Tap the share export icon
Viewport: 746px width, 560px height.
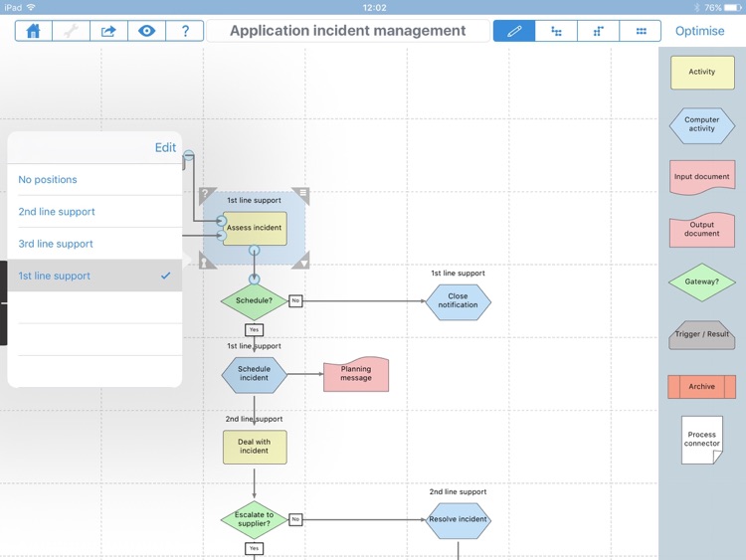(x=108, y=31)
